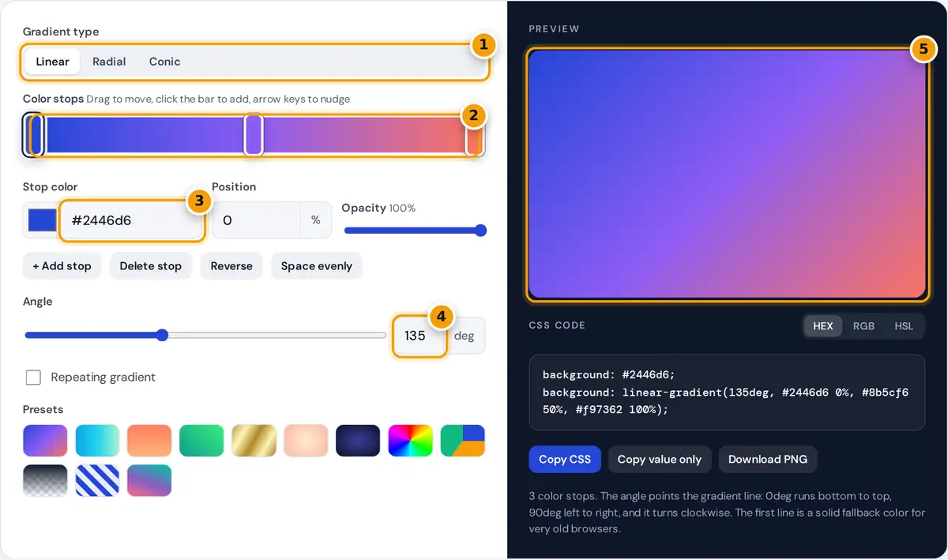
Task: Click the Space evenly button
Action: click(316, 266)
